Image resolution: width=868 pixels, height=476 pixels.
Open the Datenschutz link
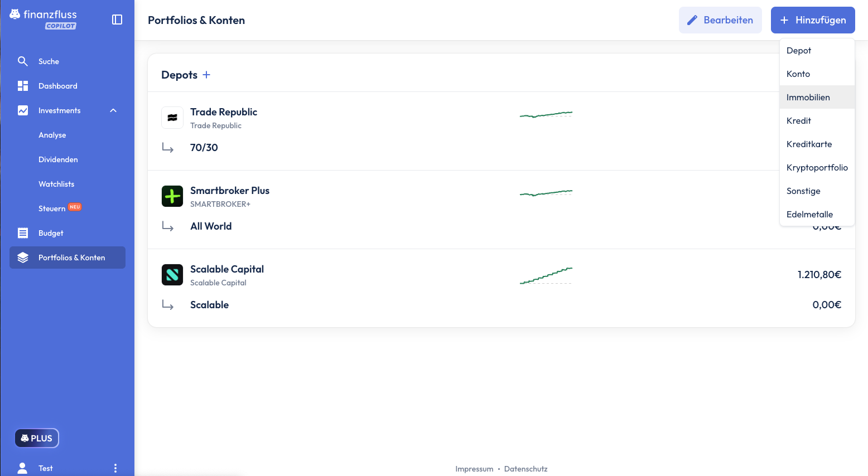pos(525,469)
